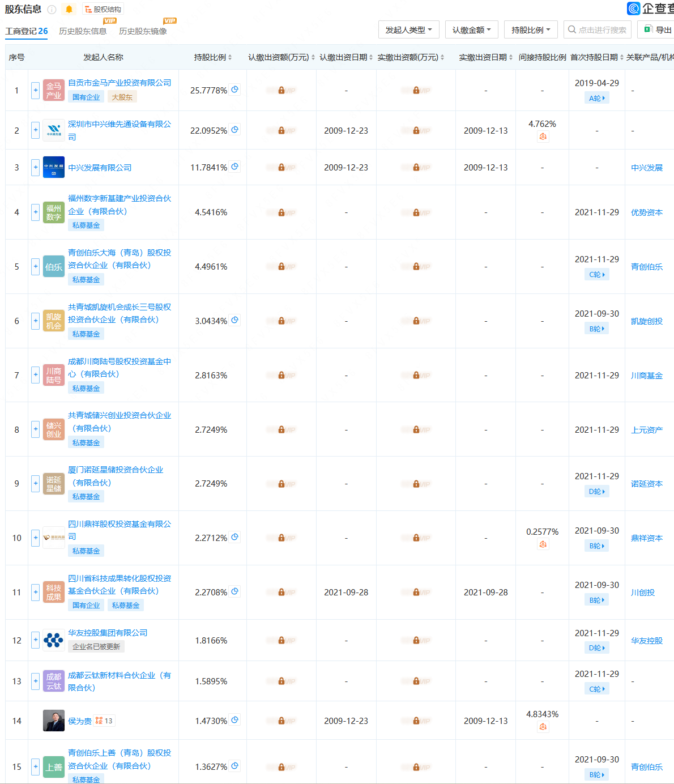The image size is (674, 784).
Task: Click the indirect shareholding icon under 4.762%
Action: click(x=543, y=137)
